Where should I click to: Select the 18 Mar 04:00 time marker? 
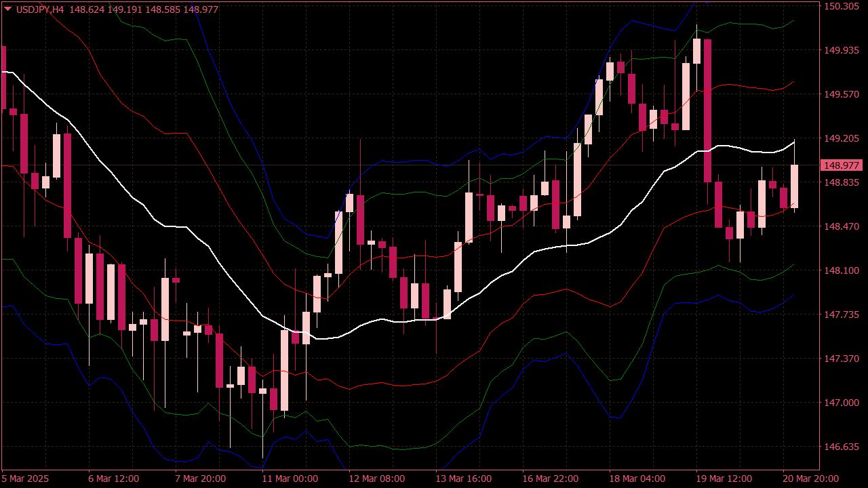(x=637, y=479)
